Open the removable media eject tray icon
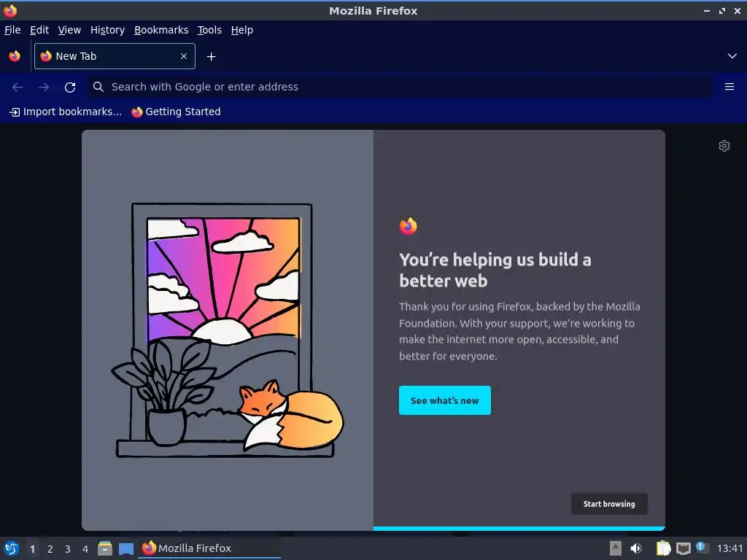The height and width of the screenshot is (560, 747). [x=616, y=548]
